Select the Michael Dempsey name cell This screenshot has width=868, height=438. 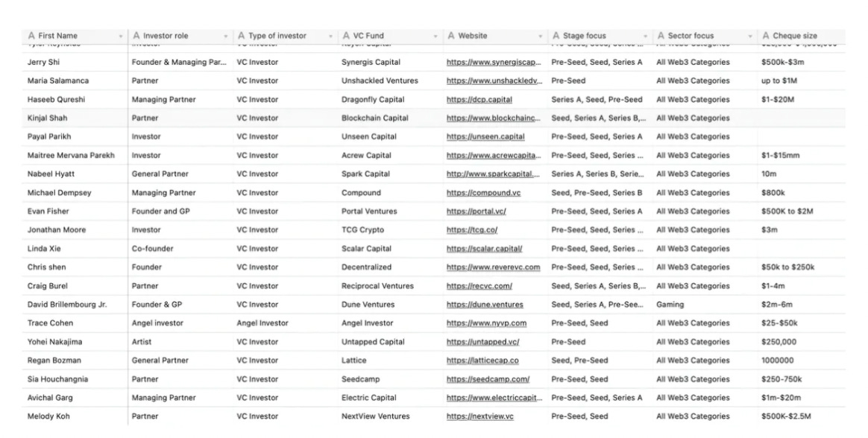(x=75, y=193)
